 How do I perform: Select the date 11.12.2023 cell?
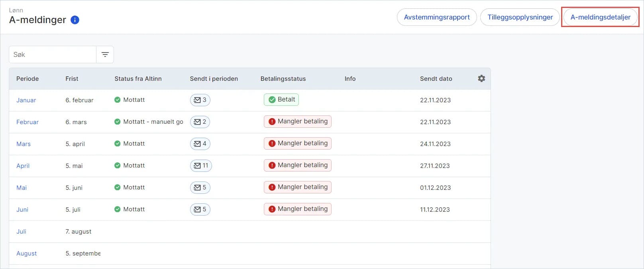tap(435, 210)
